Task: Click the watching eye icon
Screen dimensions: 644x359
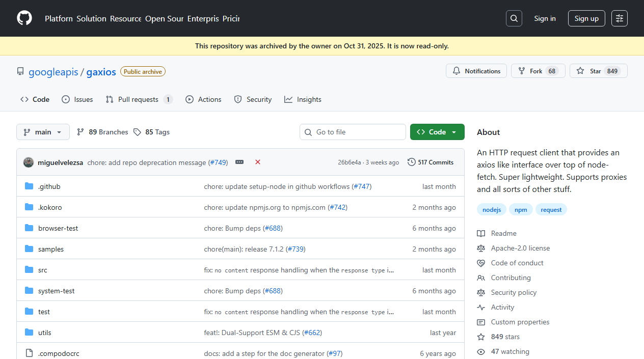Action: click(x=481, y=351)
